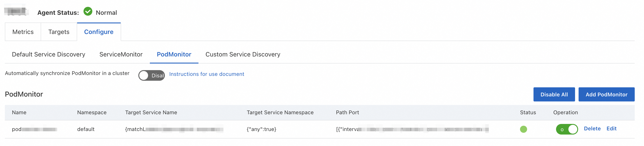Switch to the Targets tab
Screen dimensions: 644x146
click(59, 32)
